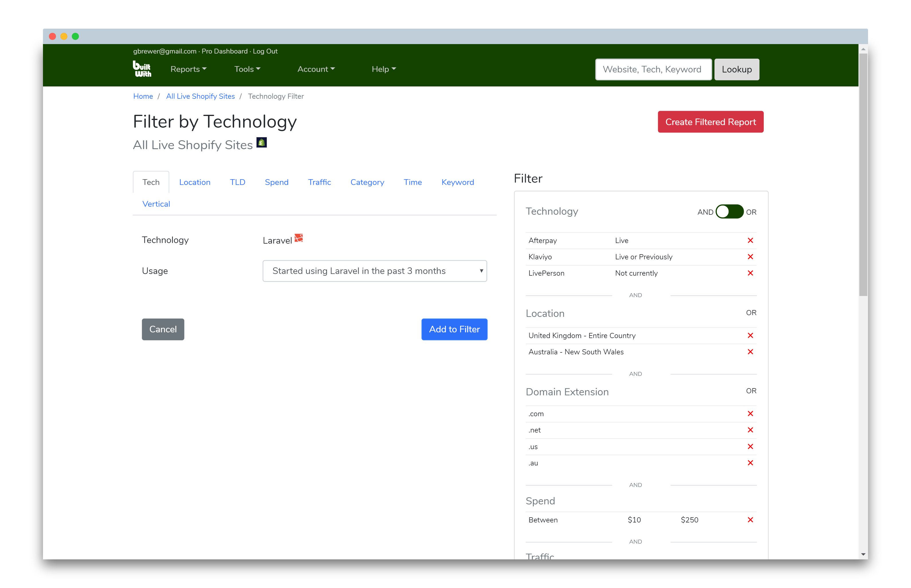Screen dimensions: 911x588
Task: Switch to the Location filter tab
Action: (195, 181)
